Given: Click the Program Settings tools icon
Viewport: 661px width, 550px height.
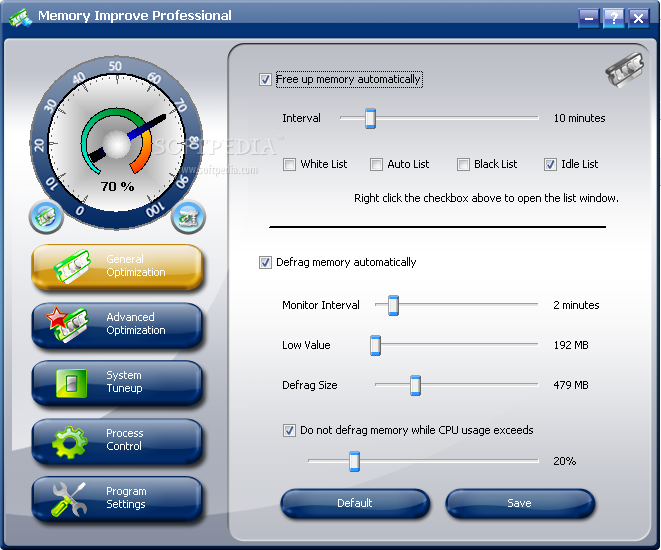Looking at the screenshot, I should 69,499.
